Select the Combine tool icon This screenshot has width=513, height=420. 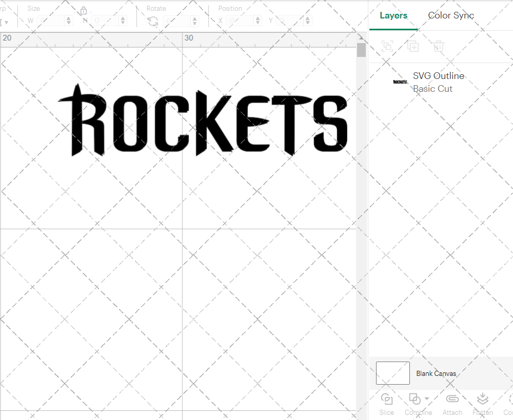coord(416,399)
